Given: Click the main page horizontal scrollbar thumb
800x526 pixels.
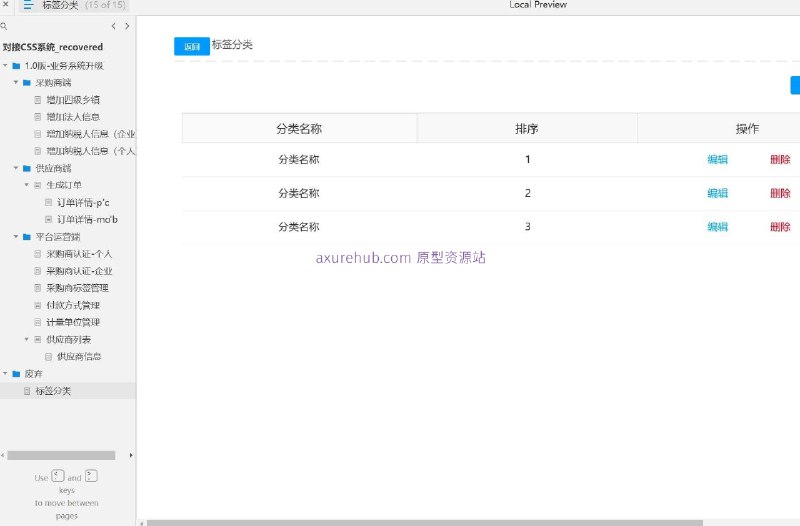Looking at the screenshot, I should click(424, 523).
